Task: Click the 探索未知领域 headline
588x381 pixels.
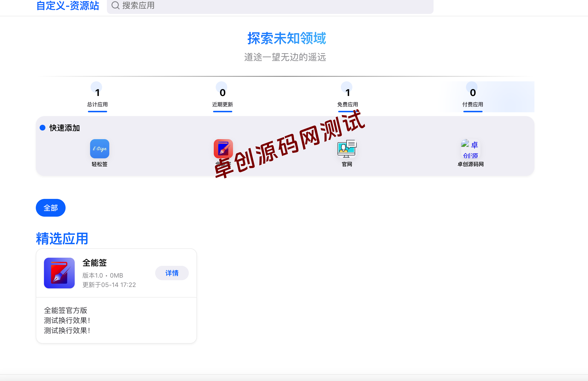Action: tap(287, 38)
